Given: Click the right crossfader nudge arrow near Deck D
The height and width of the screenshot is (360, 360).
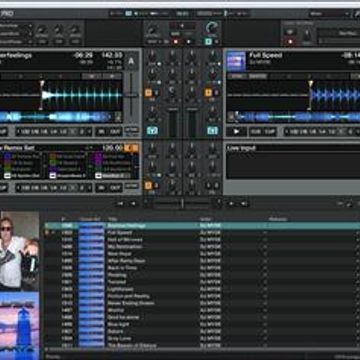Looking at the screenshot, I should coord(231,203).
